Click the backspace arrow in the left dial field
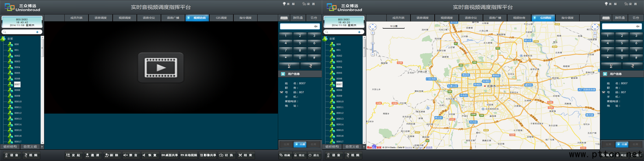 point(315,26)
